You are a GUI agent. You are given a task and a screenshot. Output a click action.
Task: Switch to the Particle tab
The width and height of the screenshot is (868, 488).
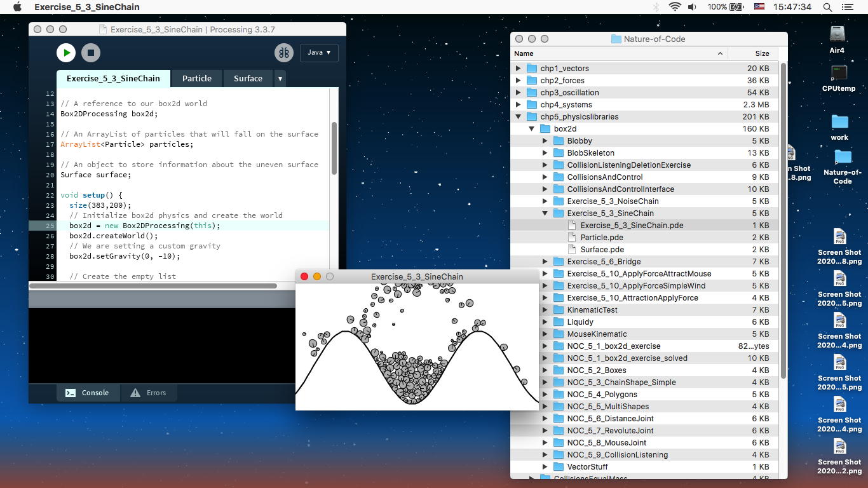pos(196,78)
